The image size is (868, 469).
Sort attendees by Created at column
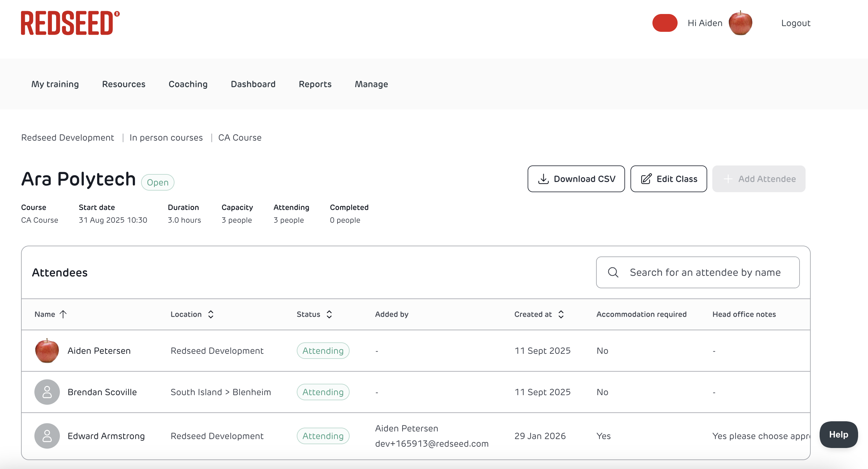click(x=561, y=314)
